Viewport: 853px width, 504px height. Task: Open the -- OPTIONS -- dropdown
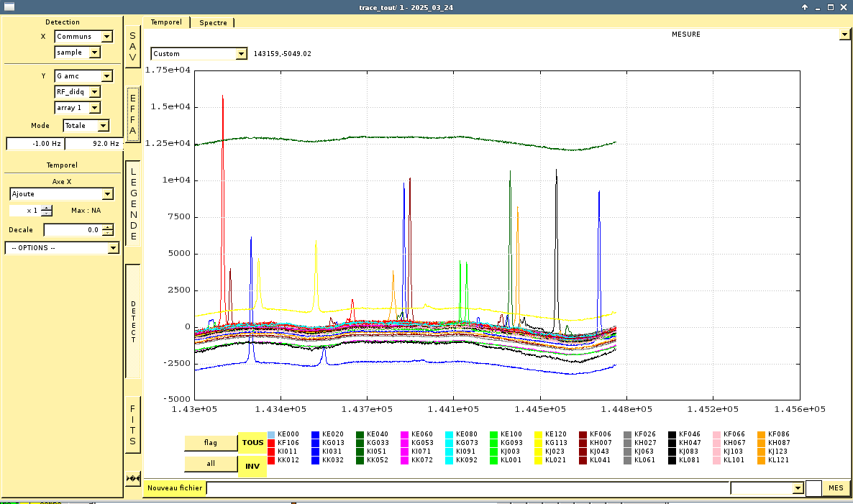pyautogui.click(x=112, y=248)
